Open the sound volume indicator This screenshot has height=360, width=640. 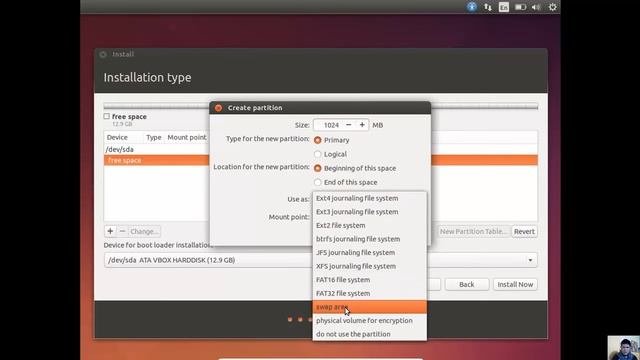click(536, 7)
